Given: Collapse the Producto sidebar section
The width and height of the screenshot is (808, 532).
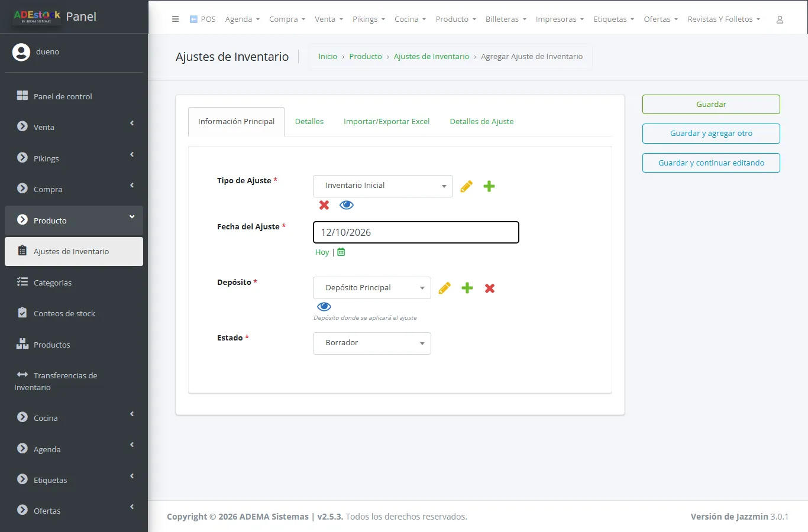Looking at the screenshot, I should 74,220.
